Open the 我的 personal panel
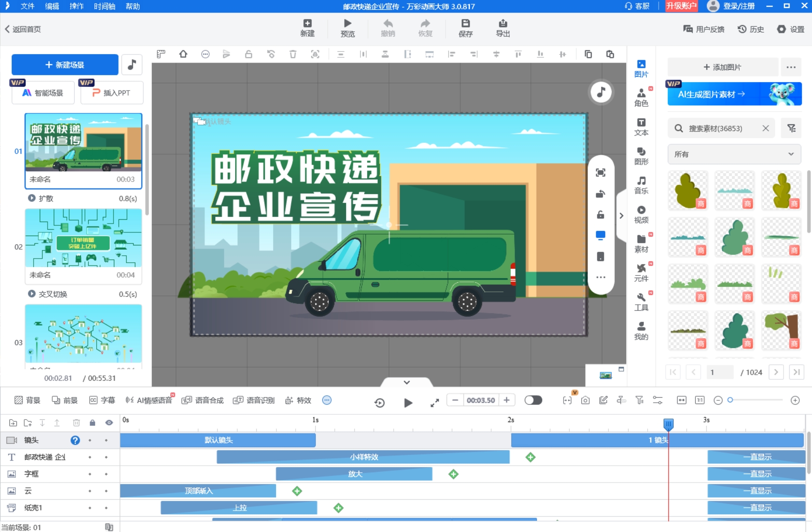 click(641, 331)
